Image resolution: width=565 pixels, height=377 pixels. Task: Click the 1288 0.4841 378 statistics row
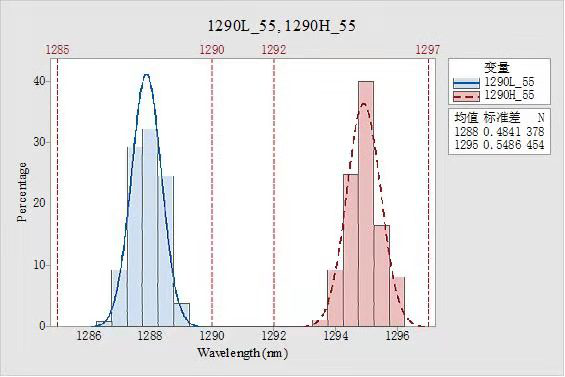tap(499, 132)
